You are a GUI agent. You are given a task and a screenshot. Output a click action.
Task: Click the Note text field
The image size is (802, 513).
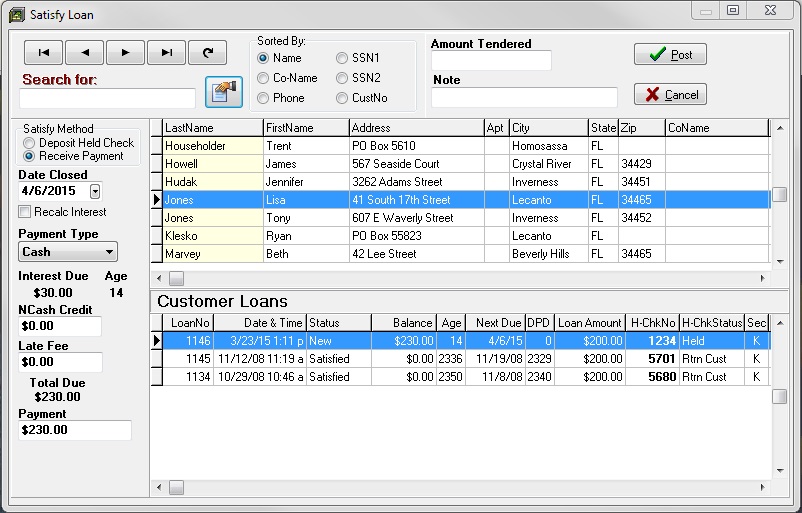coord(524,97)
